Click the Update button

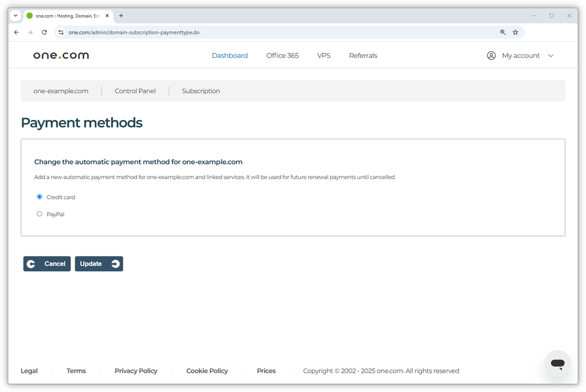click(99, 264)
